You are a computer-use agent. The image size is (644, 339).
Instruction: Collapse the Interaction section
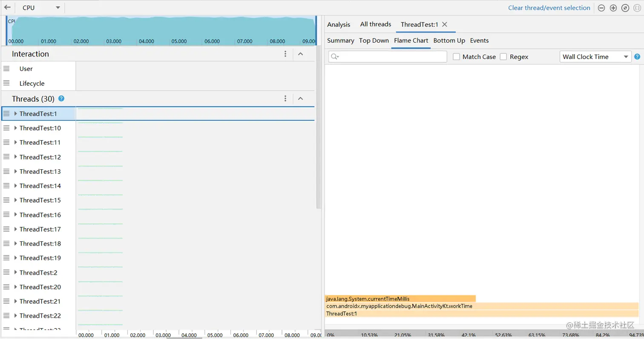pos(300,54)
